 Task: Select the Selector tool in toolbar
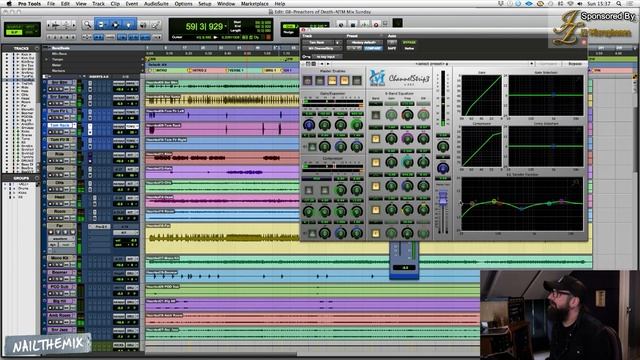[x=115, y=25]
